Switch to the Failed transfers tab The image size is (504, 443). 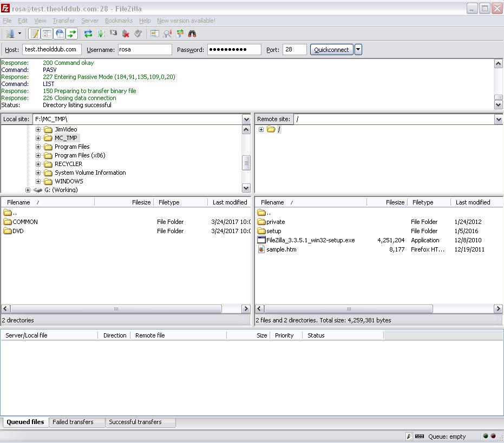(73, 422)
